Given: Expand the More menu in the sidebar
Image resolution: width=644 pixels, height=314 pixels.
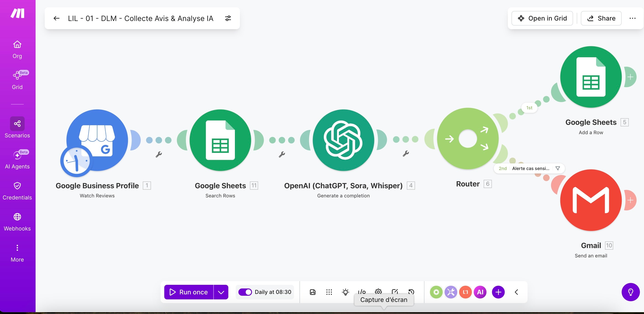Looking at the screenshot, I should click(x=17, y=253).
